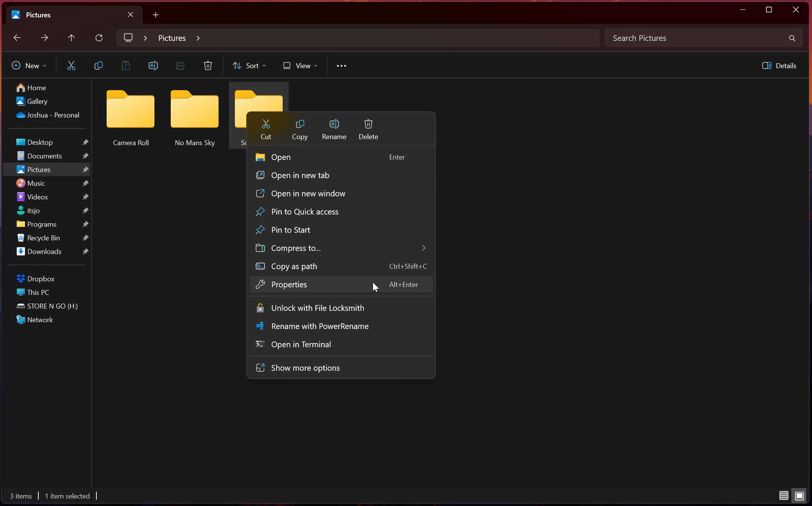Open the Share icon in the toolbar

180,65
